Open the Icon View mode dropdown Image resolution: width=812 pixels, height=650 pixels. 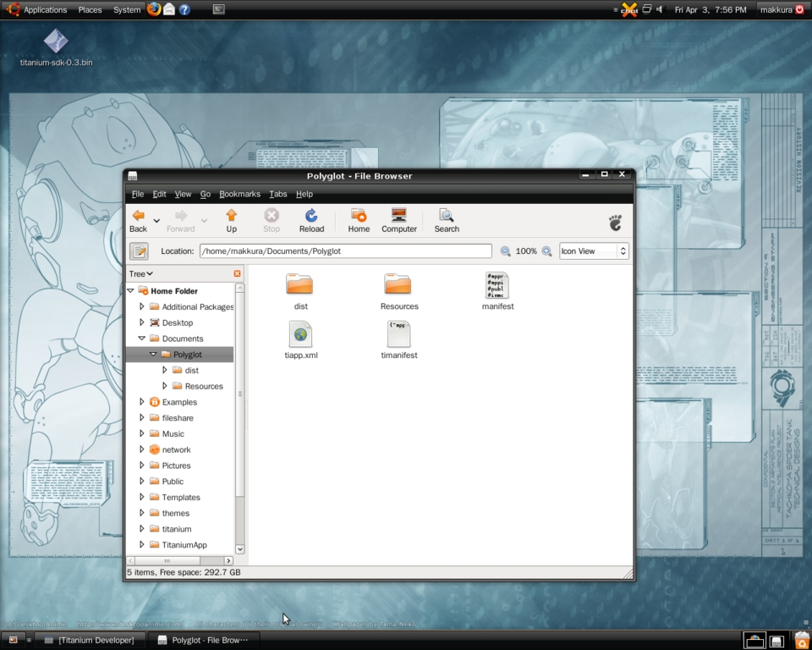click(x=593, y=251)
